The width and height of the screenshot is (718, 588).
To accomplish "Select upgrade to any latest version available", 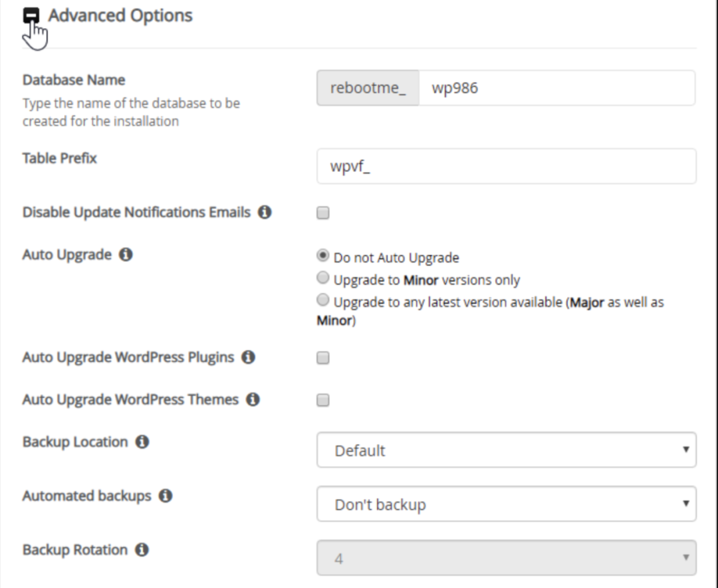I will pos(323,300).
